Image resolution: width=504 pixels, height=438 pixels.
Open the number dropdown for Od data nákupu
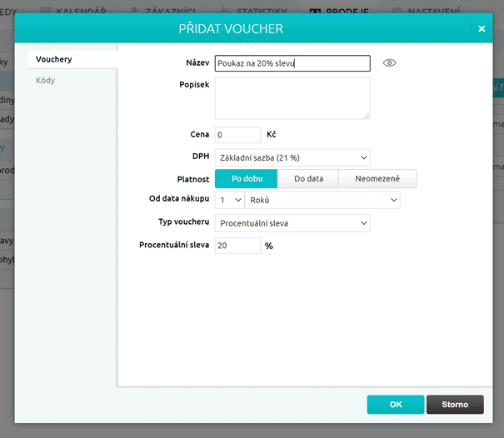click(x=229, y=201)
